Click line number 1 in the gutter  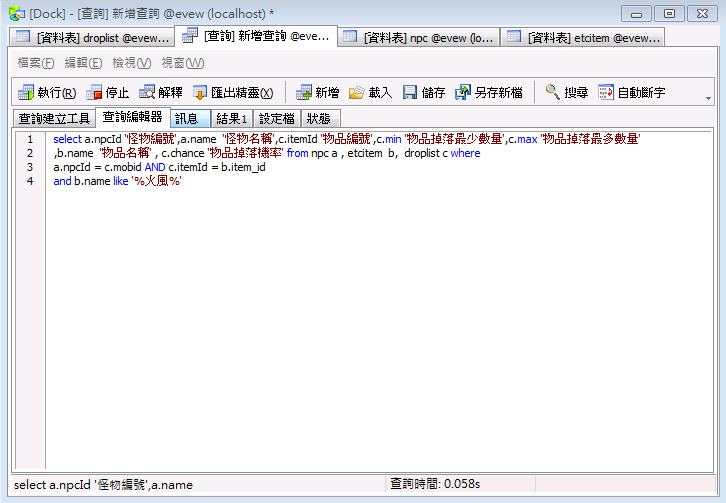(x=30, y=139)
